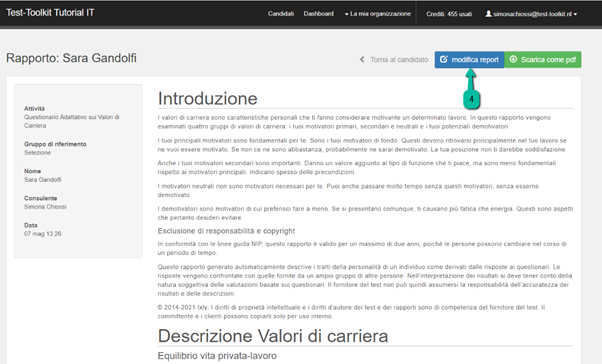The height and width of the screenshot is (364, 602).
Task: Open the simonachiossi user account dropdown
Action: click(x=531, y=14)
